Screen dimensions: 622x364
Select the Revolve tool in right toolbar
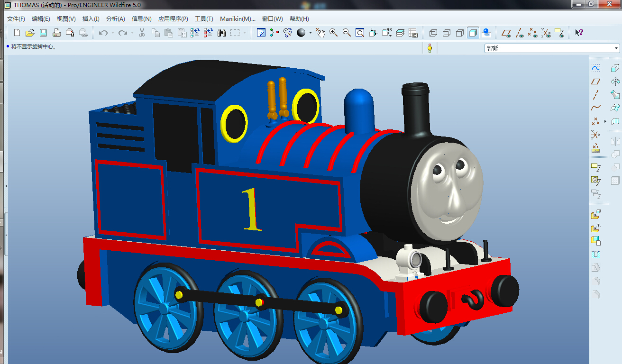[615, 82]
